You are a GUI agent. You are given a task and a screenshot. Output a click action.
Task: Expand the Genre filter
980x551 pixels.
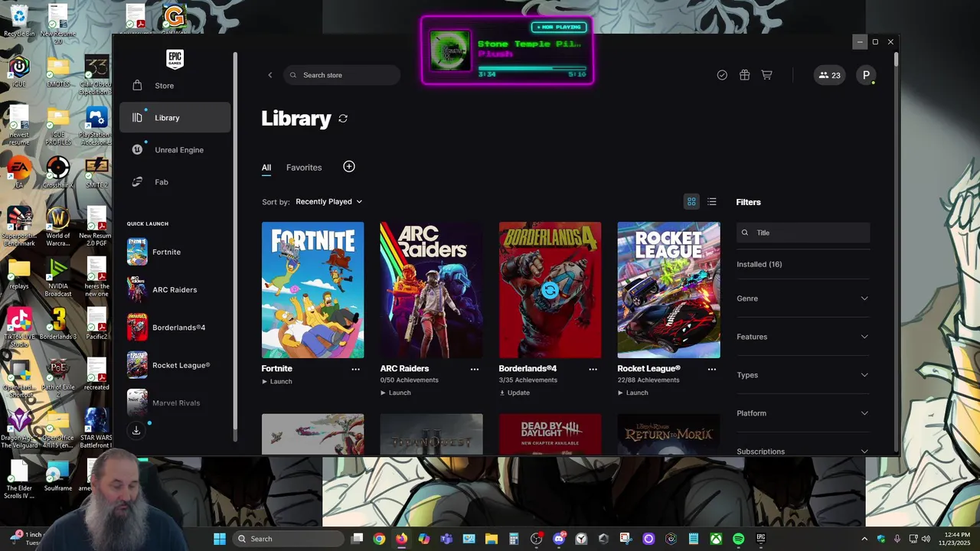point(802,298)
